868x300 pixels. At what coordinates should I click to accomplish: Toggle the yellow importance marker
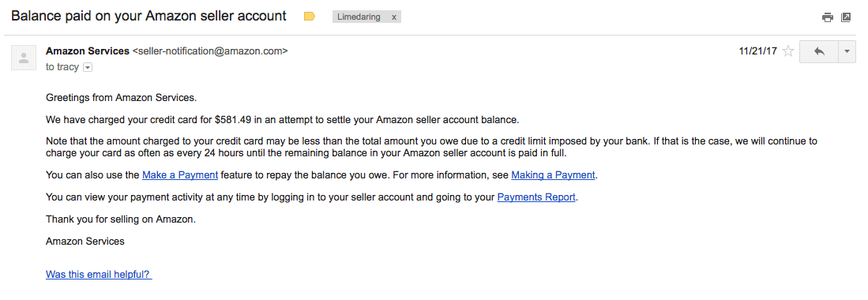coord(310,17)
